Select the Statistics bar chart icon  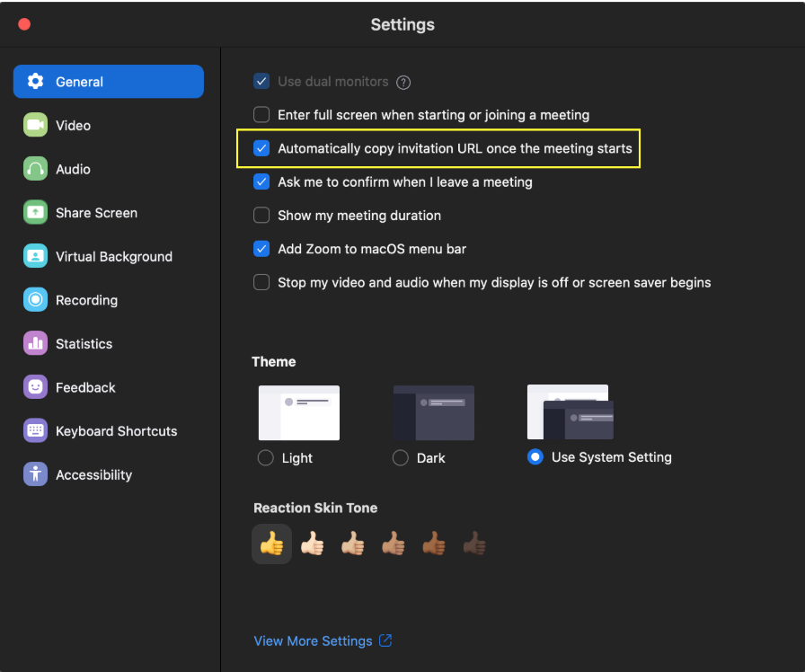[x=35, y=343]
